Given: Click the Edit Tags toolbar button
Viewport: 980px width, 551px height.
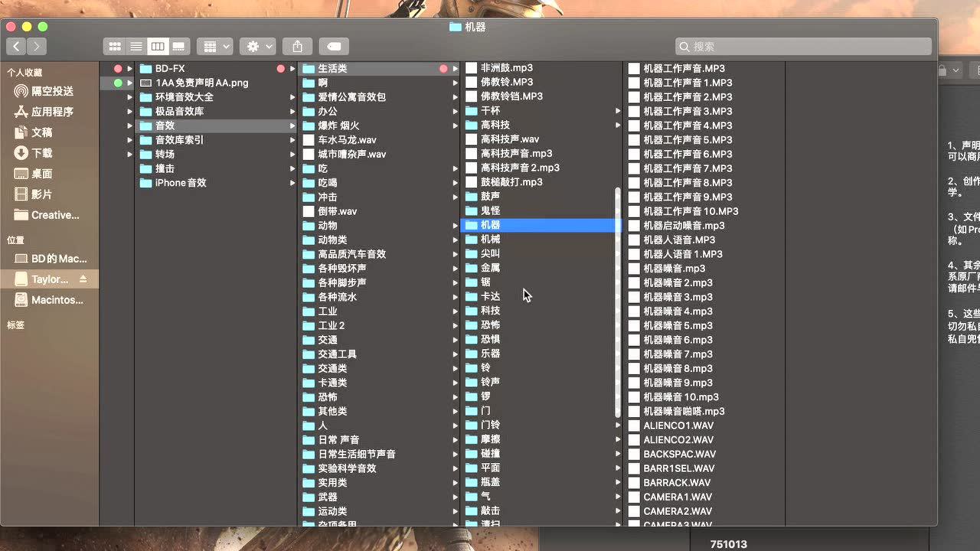Looking at the screenshot, I should pos(334,47).
